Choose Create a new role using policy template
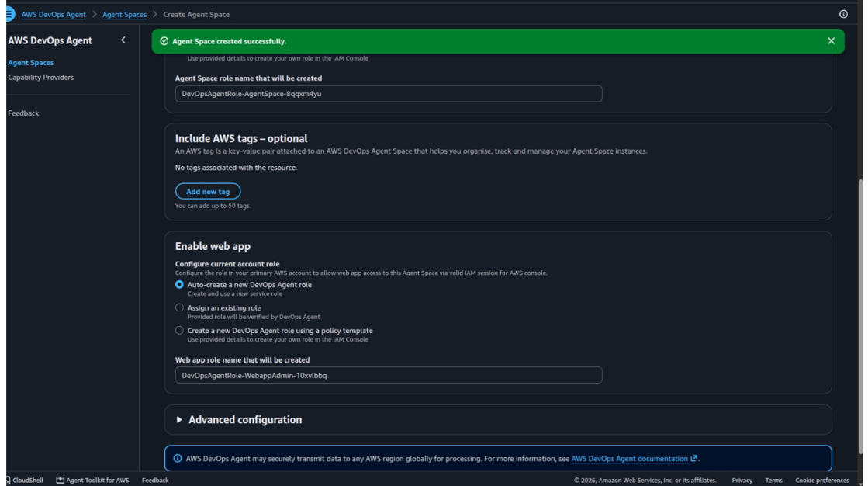The image size is (868, 486). pyautogui.click(x=179, y=330)
